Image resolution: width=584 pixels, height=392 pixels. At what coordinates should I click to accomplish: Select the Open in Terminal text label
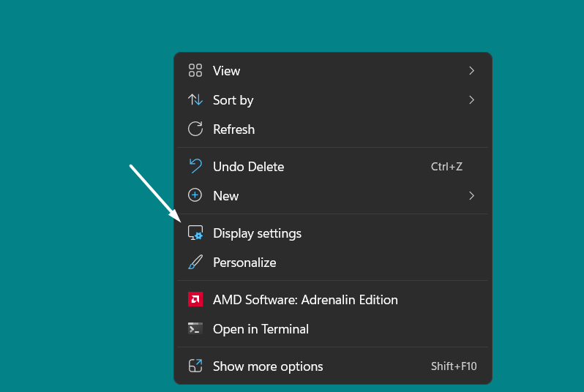coord(261,329)
